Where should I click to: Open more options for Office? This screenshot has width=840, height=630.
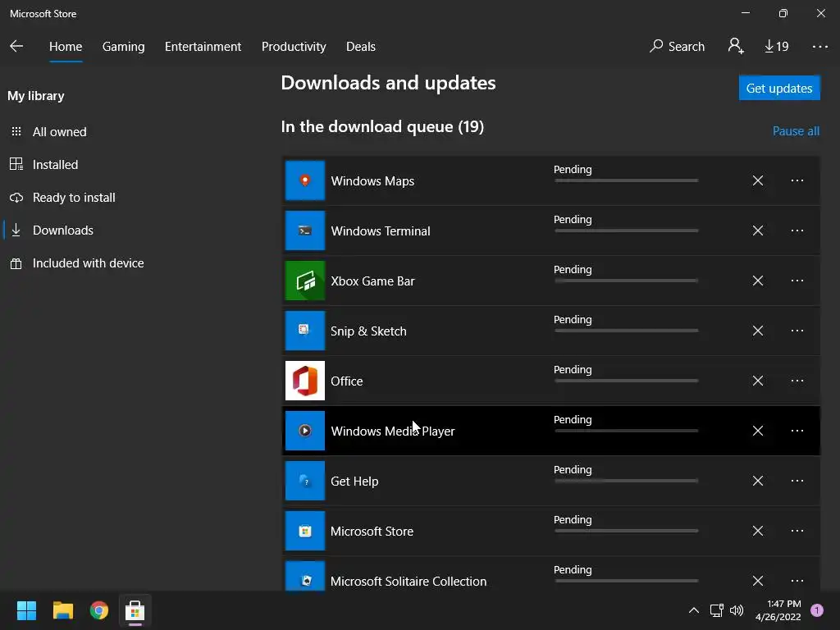click(x=797, y=381)
